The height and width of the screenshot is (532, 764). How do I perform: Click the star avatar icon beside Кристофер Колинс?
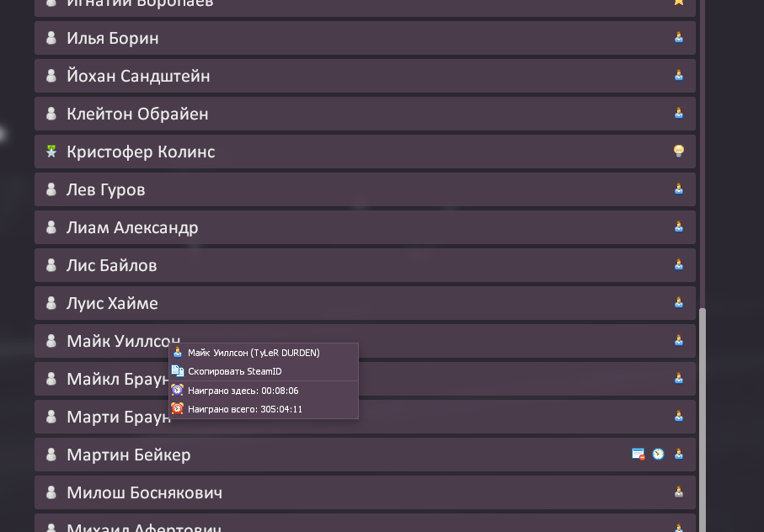coord(51,152)
